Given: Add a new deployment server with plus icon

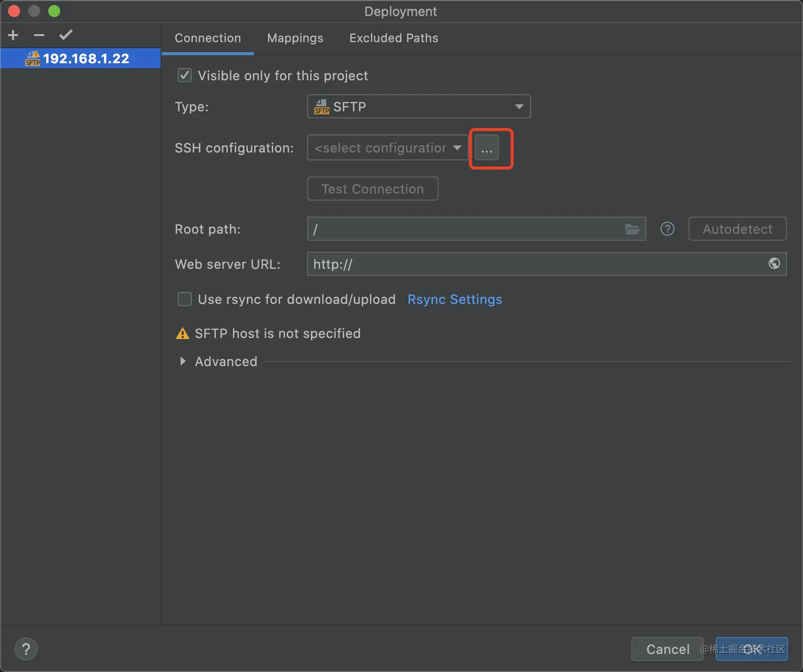Looking at the screenshot, I should (x=13, y=36).
